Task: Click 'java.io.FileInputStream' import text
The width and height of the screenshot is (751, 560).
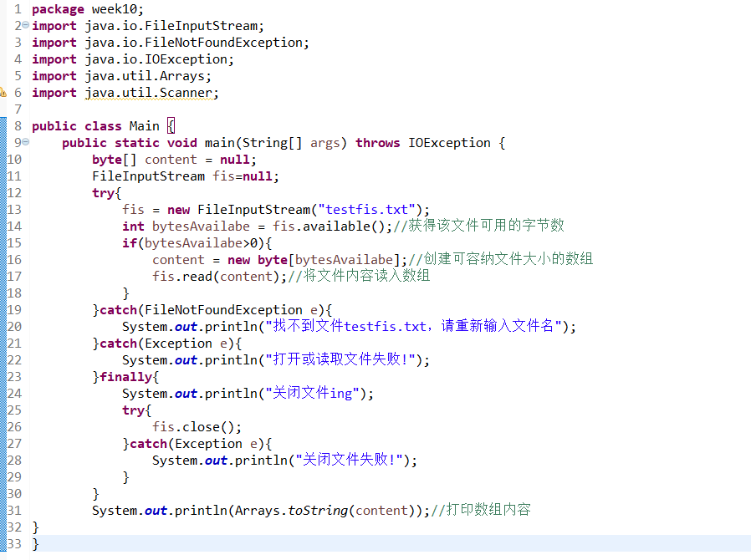Action: tap(171, 26)
